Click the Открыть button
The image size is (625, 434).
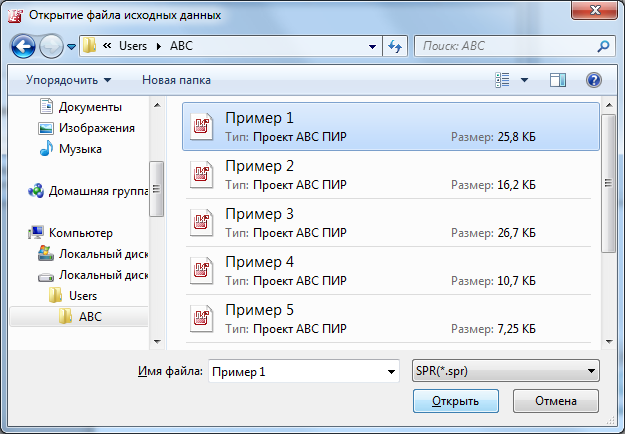click(x=456, y=401)
